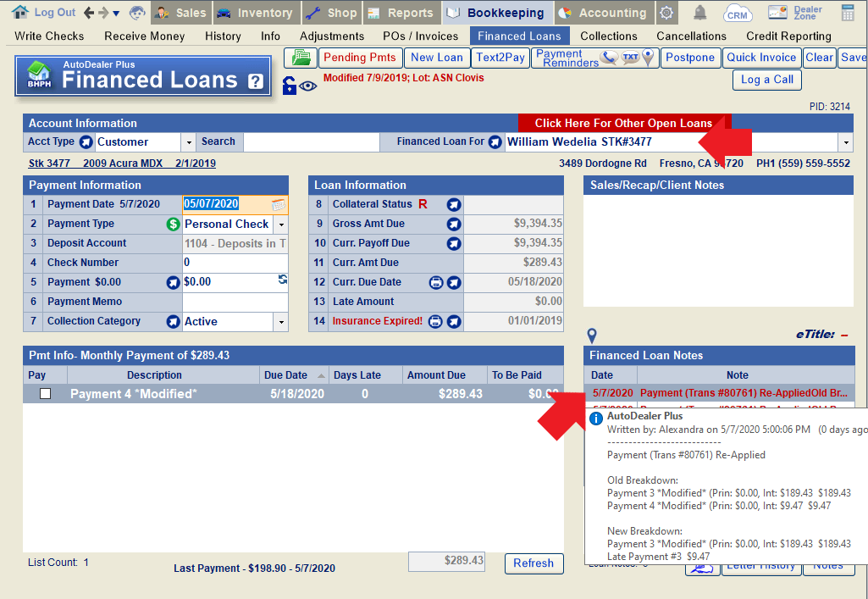Check the Pay box for Payment 4
868x599 pixels.
(46, 394)
